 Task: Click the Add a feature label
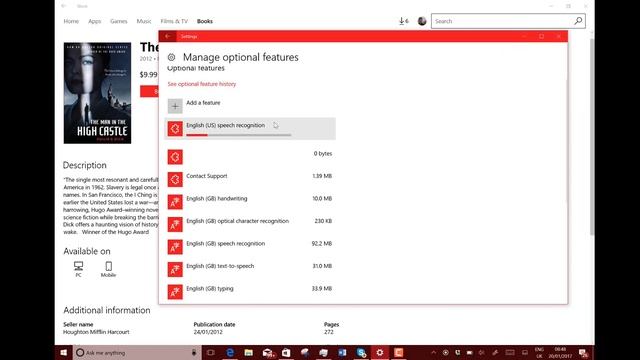(203, 103)
